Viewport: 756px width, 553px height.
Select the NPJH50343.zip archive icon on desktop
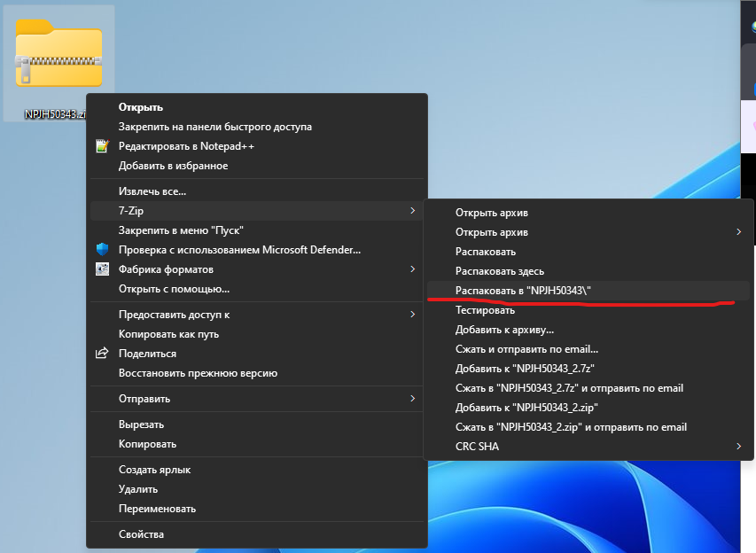coord(58,53)
